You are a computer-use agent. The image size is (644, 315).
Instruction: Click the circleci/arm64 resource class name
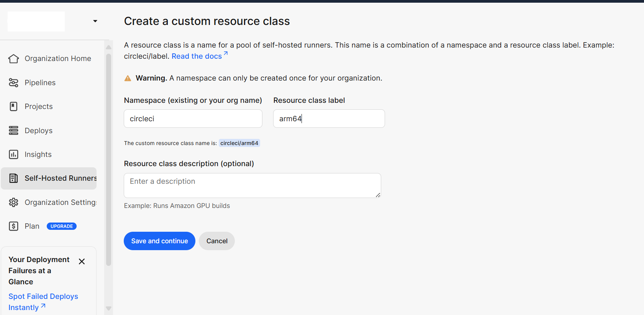(x=239, y=143)
